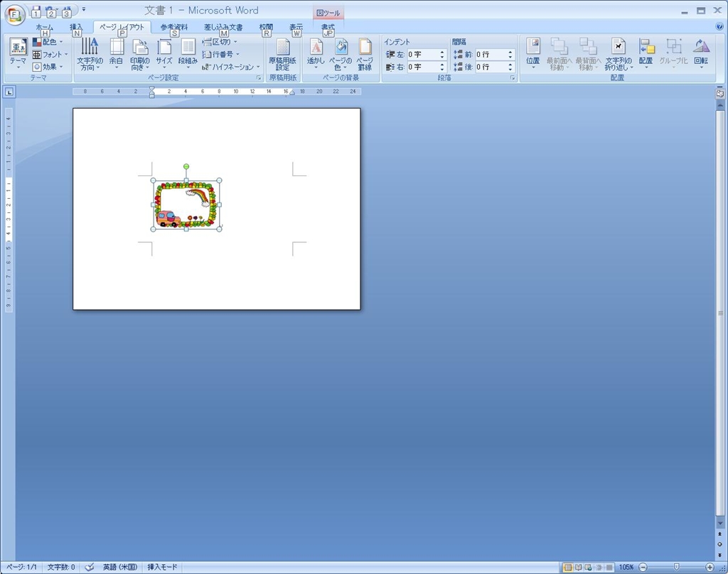Switch to the 差し込み文書 tab
728x574 pixels.
(x=223, y=28)
